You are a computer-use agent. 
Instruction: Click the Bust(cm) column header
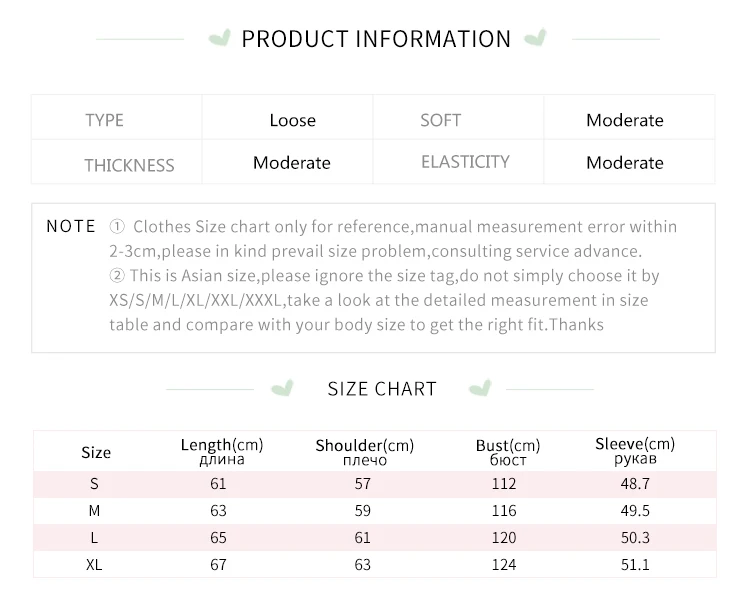508,452
